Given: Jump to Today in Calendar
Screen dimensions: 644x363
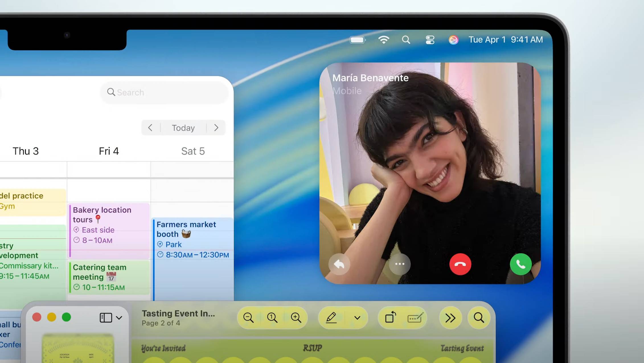Looking at the screenshot, I should pos(183,128).
